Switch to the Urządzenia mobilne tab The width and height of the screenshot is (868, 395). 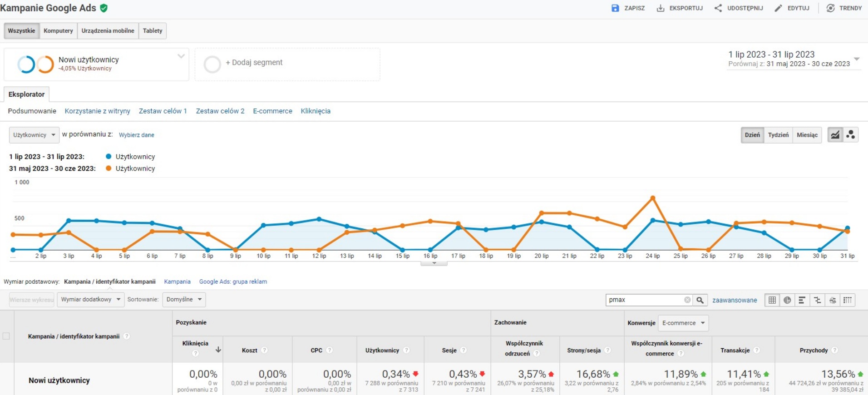tap(108, 31)
